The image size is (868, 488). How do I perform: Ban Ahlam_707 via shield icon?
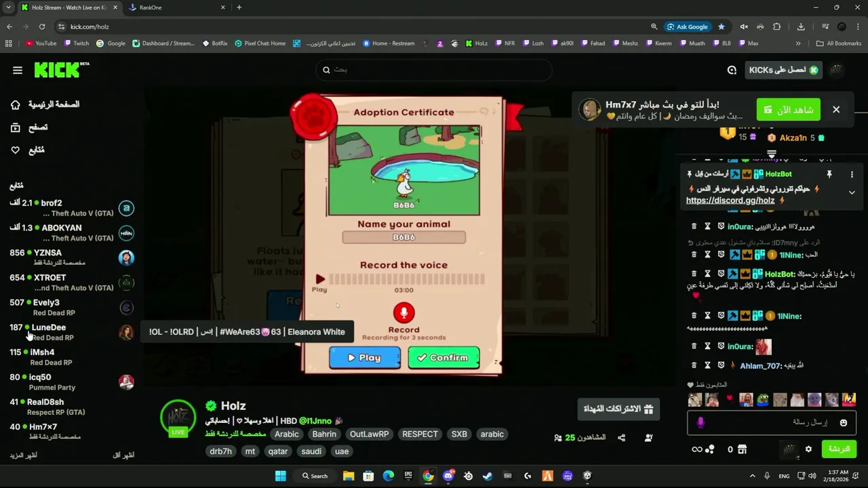721,365
